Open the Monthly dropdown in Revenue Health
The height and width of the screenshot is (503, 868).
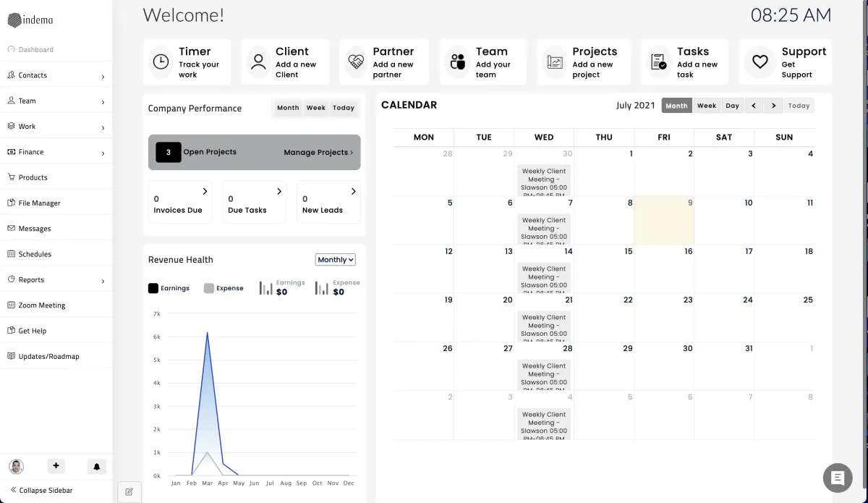[336, 260]
